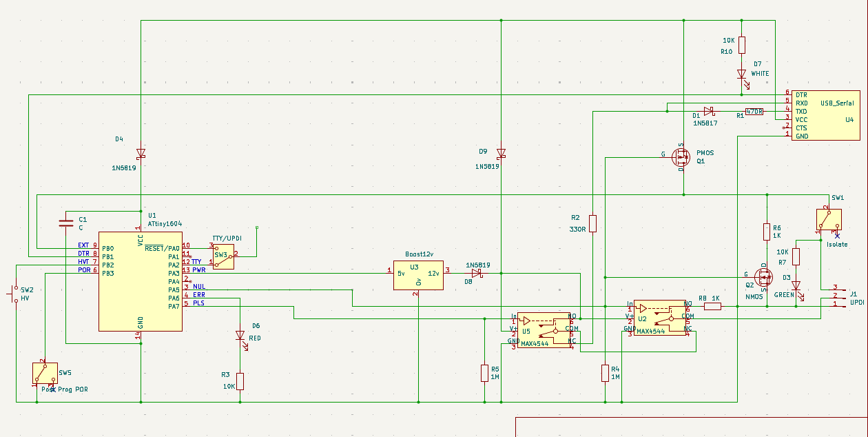Click the Boost12v converter U3 symbol
868x437 pixels.
pyautogui.click(x=418, y=274)
